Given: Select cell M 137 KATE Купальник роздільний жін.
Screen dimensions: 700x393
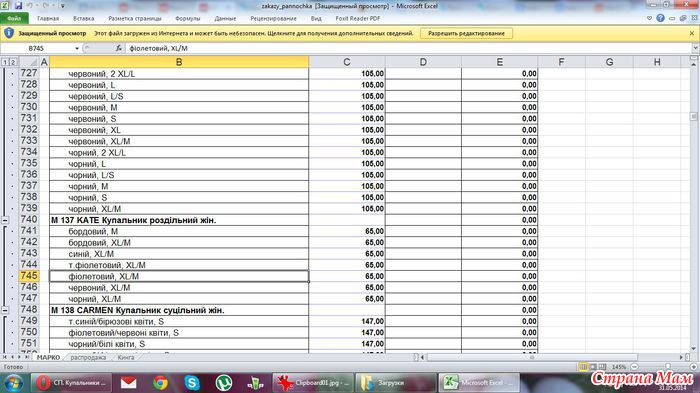Looking at the screenshot, I should pyautogui.click(x=179, y=220).
